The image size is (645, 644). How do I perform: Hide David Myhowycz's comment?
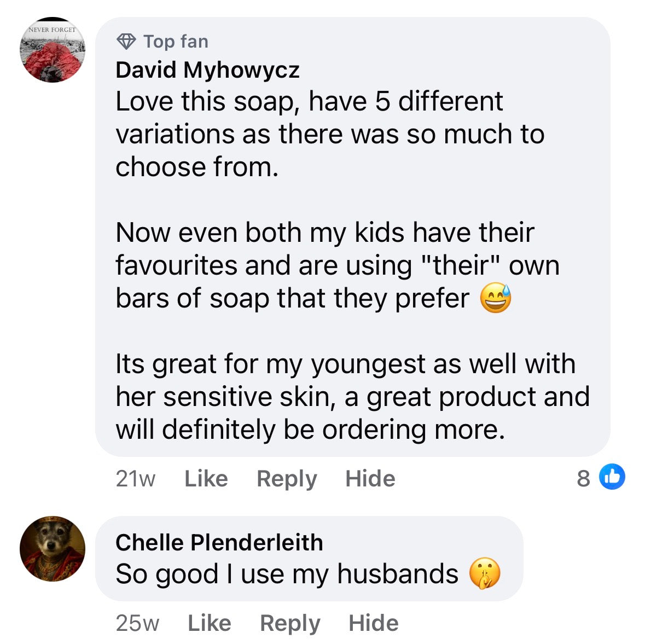370,478
